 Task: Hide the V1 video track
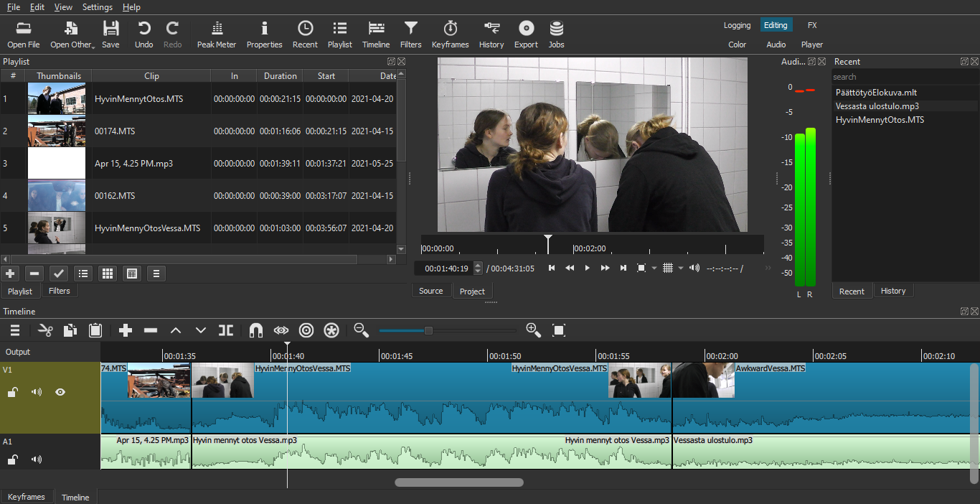point(60,392)
